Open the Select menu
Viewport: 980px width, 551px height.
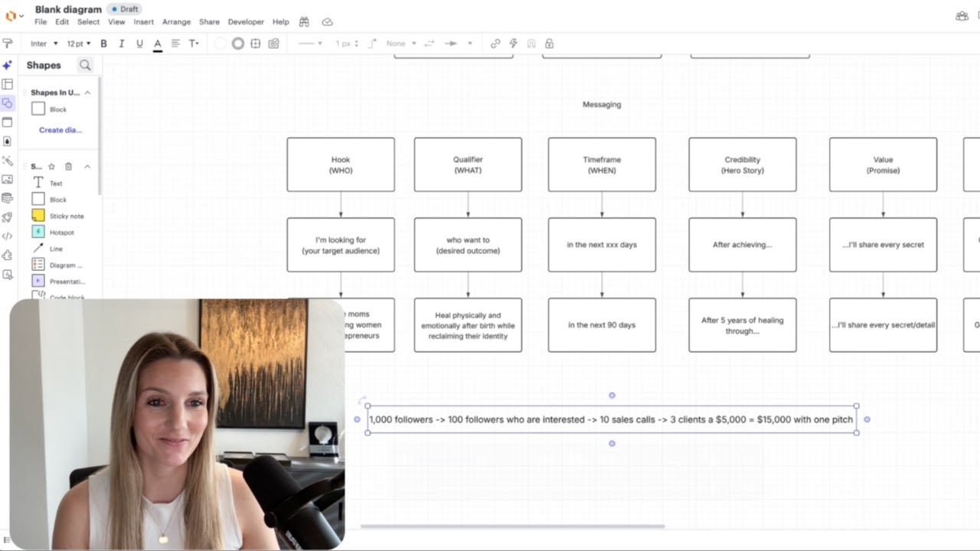pos(88,22)
